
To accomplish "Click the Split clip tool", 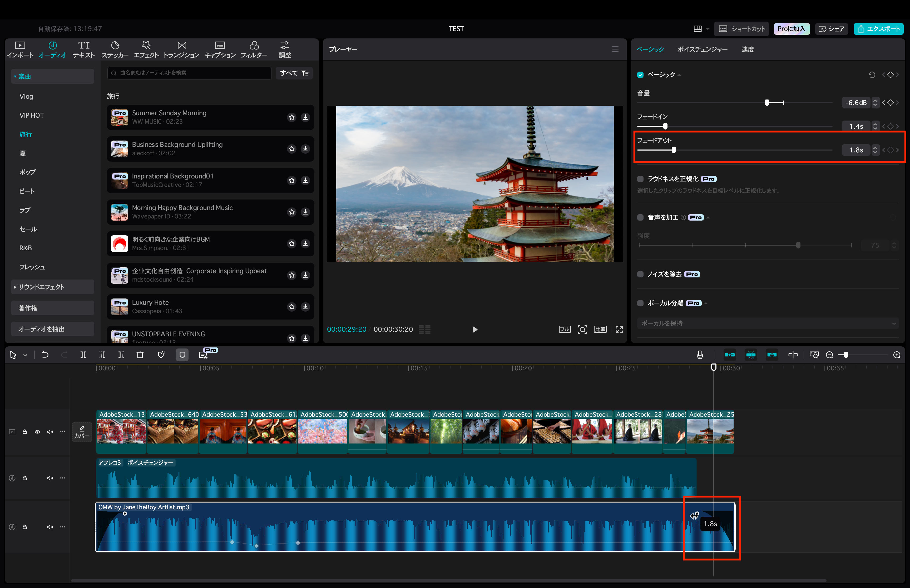I will click(83, 355).
